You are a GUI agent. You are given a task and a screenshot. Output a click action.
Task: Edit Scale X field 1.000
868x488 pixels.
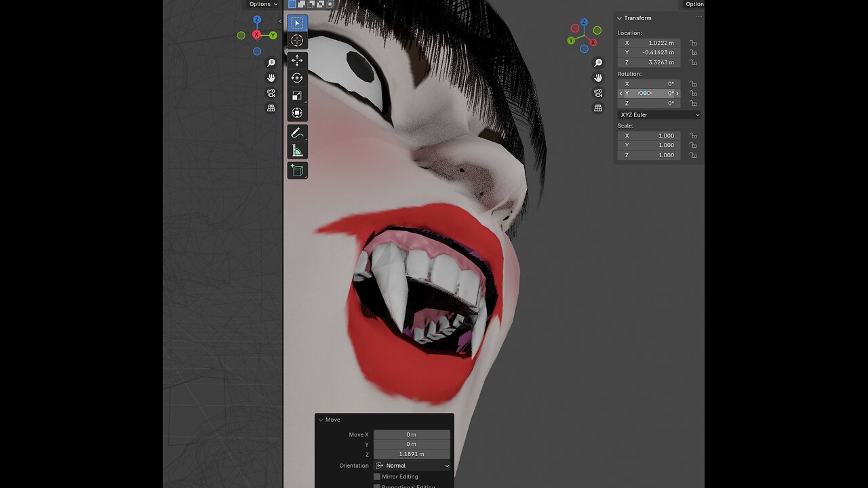coord(648,136)
